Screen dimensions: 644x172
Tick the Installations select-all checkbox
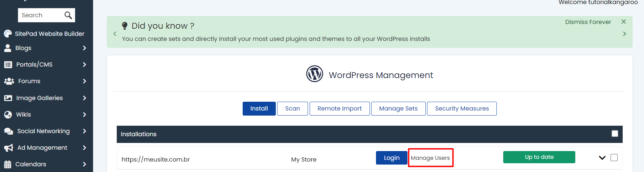point(615,134)
